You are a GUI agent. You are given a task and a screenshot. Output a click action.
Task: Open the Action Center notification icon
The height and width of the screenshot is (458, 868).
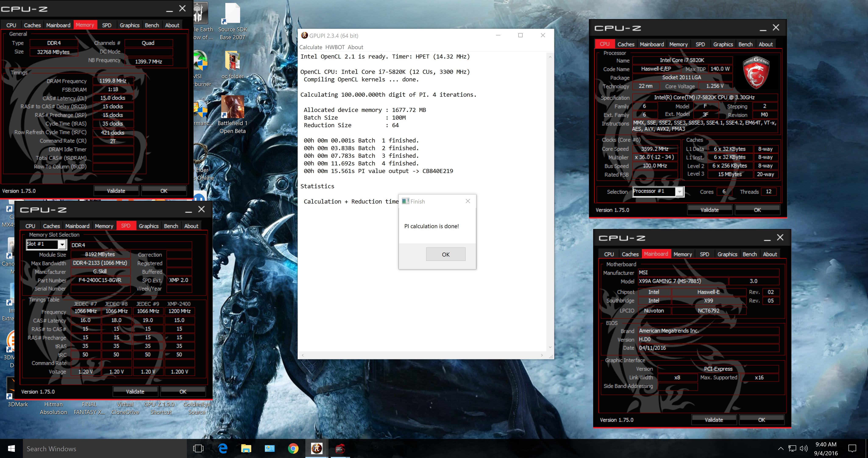(852, 448)
